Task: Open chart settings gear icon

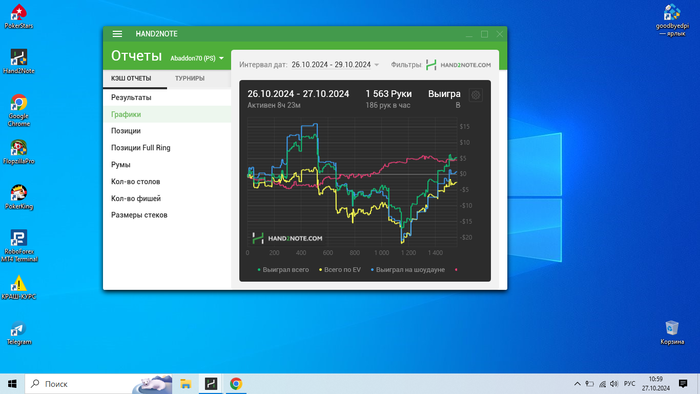Action: click(475, 95)
